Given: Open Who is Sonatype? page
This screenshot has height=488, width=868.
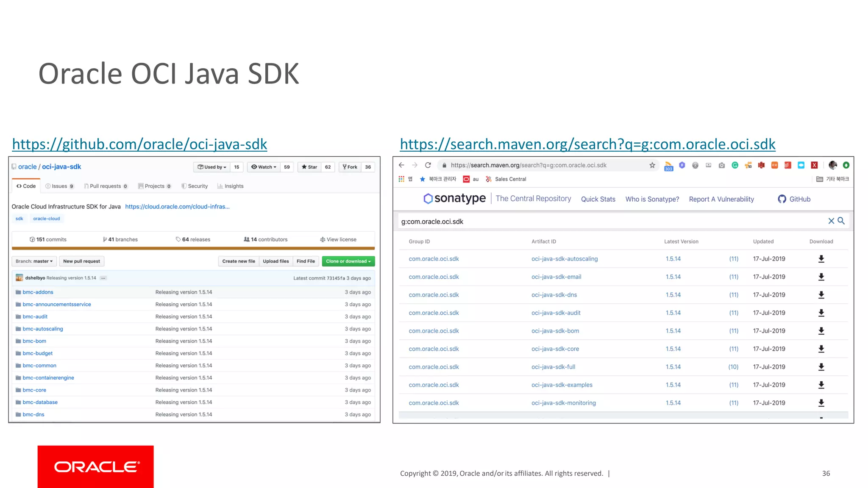Looking at the screenshot, I should [652, 199].
